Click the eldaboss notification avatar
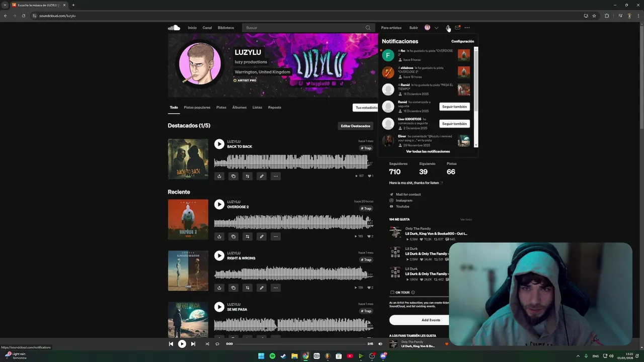644x362 pixels. (388, 72)
